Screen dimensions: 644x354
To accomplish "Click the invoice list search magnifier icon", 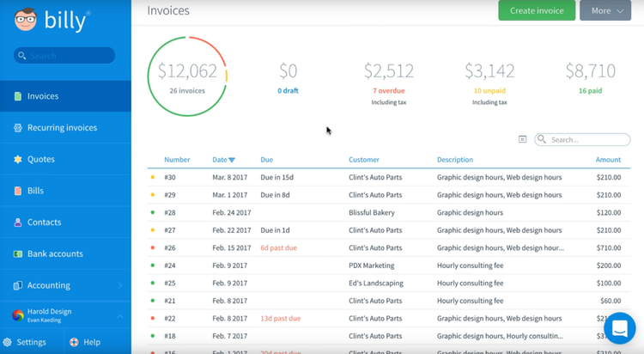I will coord(542,139).
